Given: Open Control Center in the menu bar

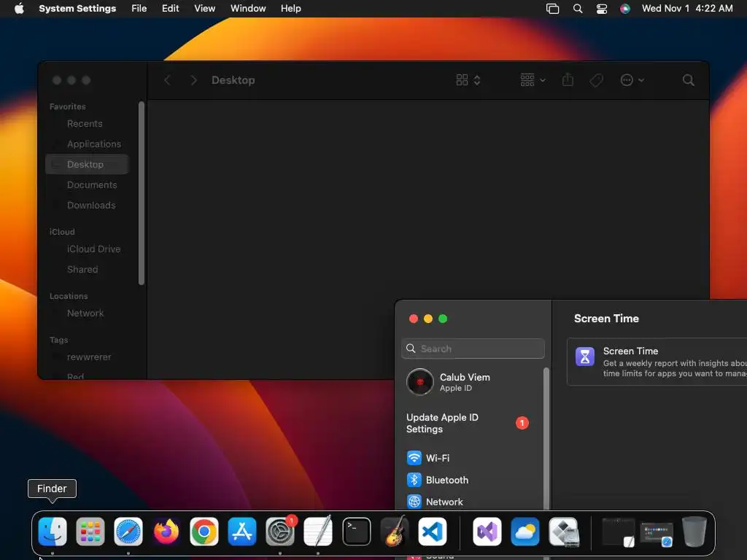Looking at the screenshot, I should (x=602, y=9).
